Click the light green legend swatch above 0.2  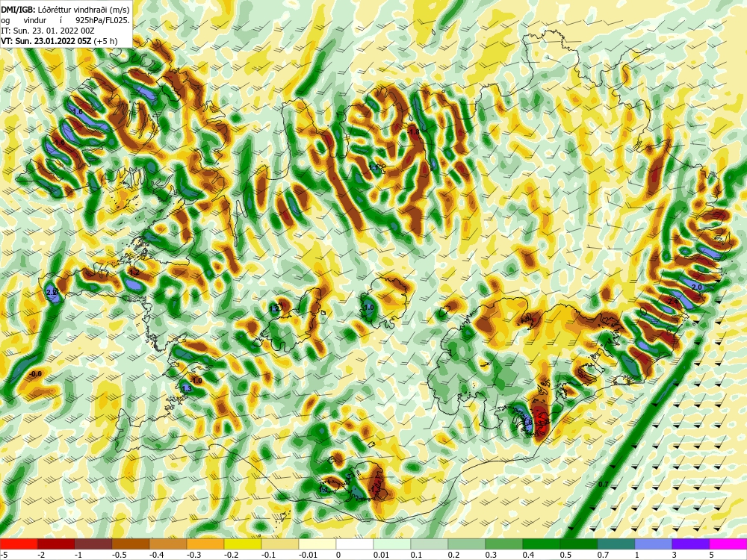pos(467,544)
